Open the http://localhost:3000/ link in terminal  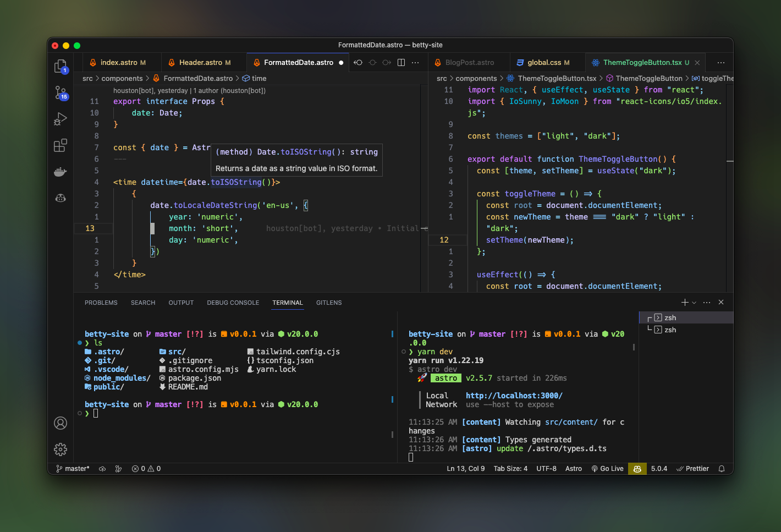[x=514, y=396]
